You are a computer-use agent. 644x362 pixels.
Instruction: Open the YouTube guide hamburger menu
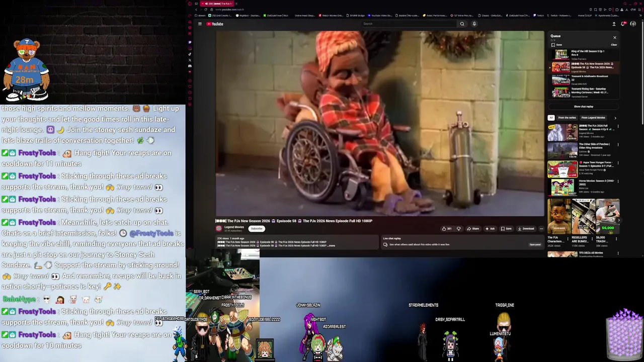(x=200, y=24)
